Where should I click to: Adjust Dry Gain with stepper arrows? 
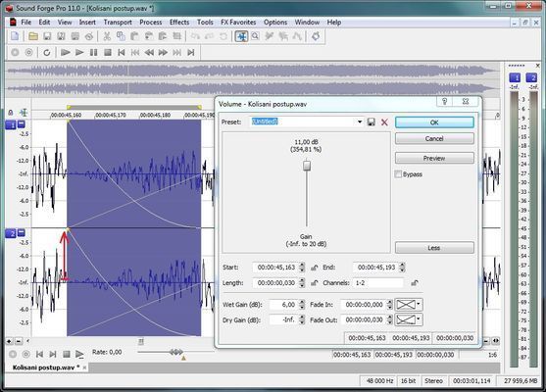point(302,319)
